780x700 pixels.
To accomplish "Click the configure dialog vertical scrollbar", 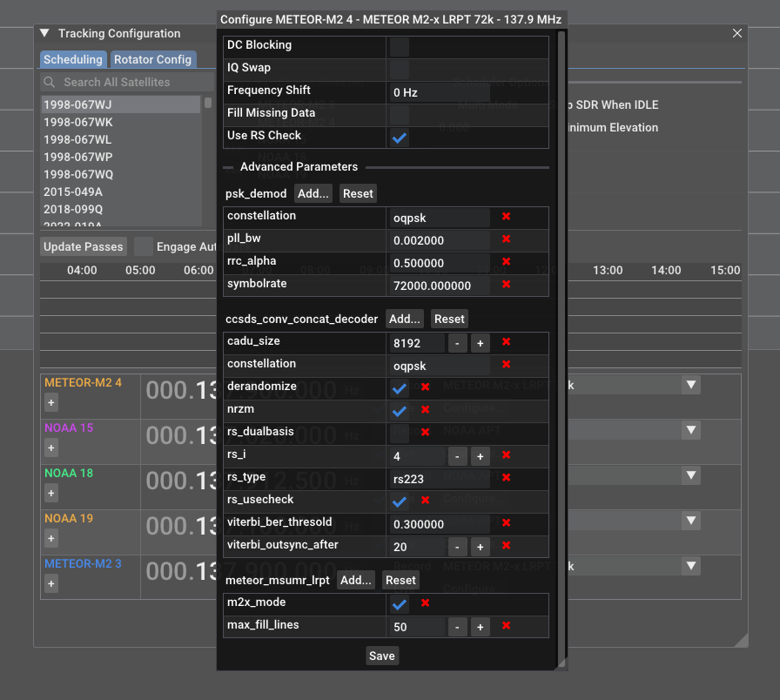I will (561, 348).
